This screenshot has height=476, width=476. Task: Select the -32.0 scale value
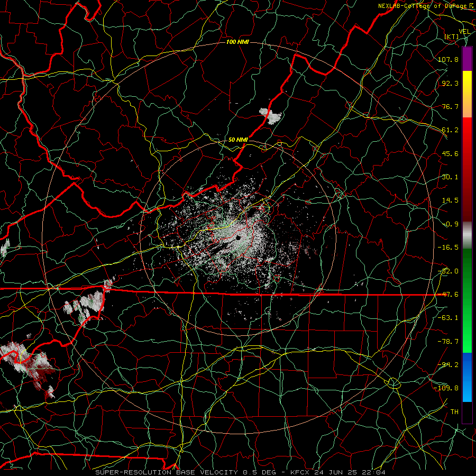pyautogui.click(x=448, y=271)
